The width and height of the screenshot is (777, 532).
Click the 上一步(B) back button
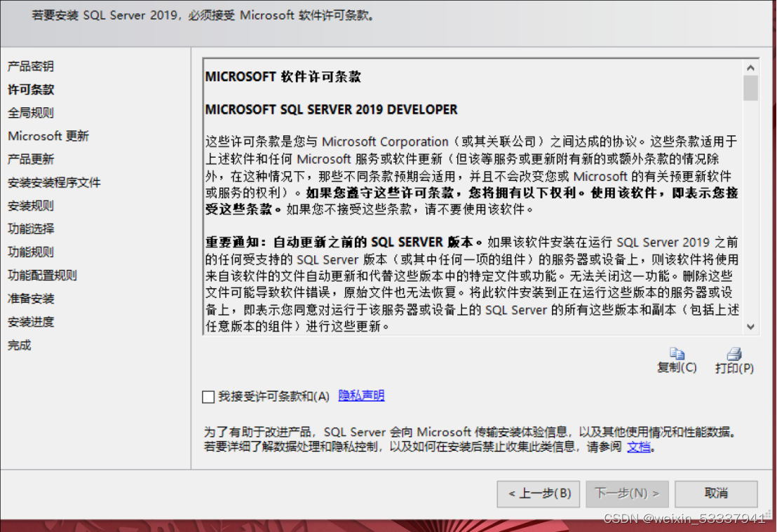point(539,493)
